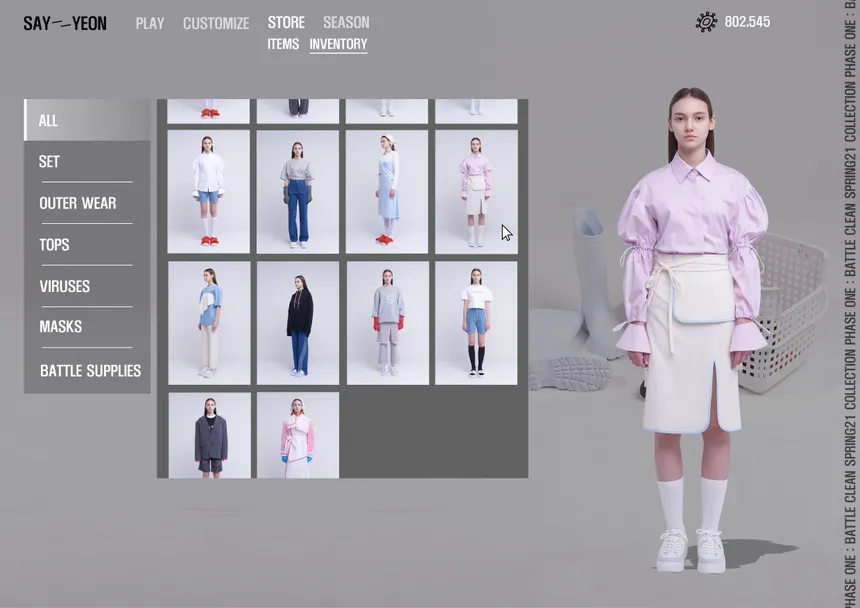This screenshot has width=860, height=608.
Task: Select lilac blouse with cream skirt outfit
Action: (x=476, y=192)
